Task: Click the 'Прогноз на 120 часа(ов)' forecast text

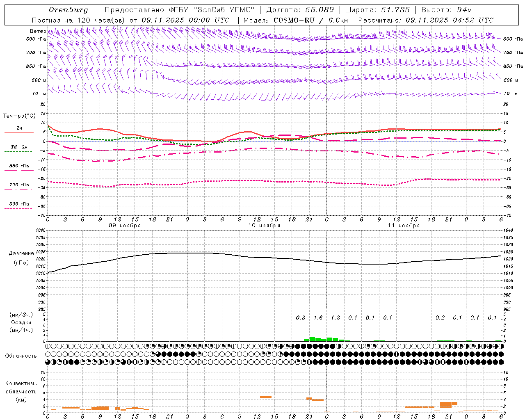Action: pyautogui.click(x=79, y=20)
